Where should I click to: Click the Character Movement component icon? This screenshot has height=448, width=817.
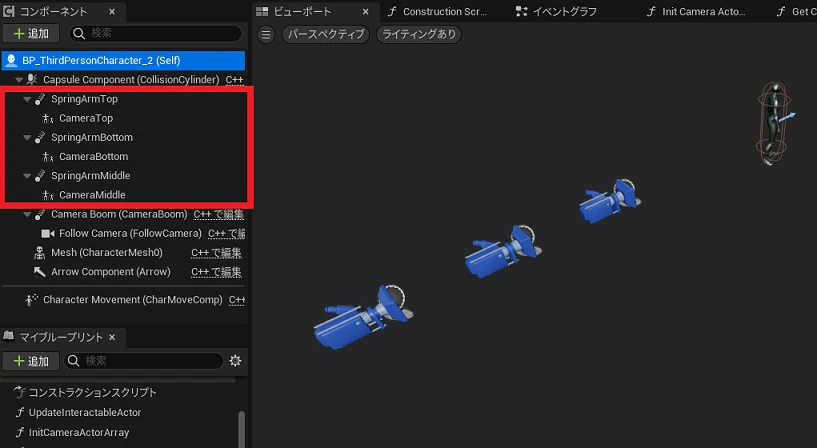[31, 300]
